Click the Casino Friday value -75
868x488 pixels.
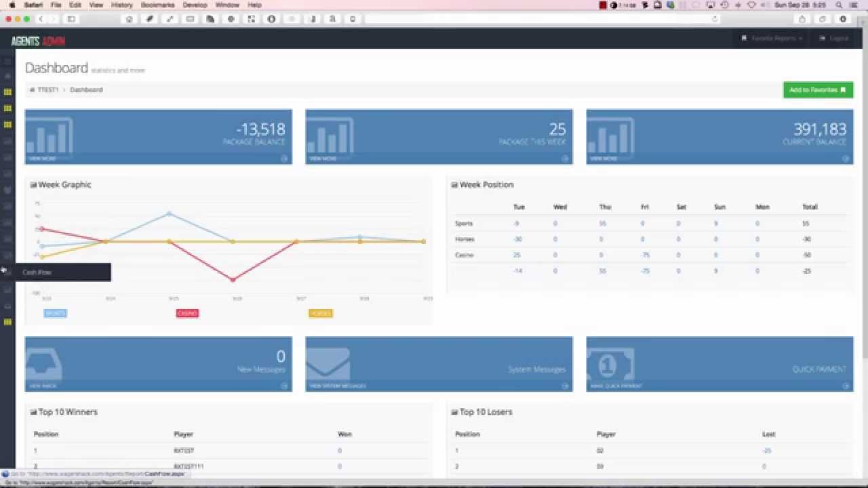pos(646,255)
